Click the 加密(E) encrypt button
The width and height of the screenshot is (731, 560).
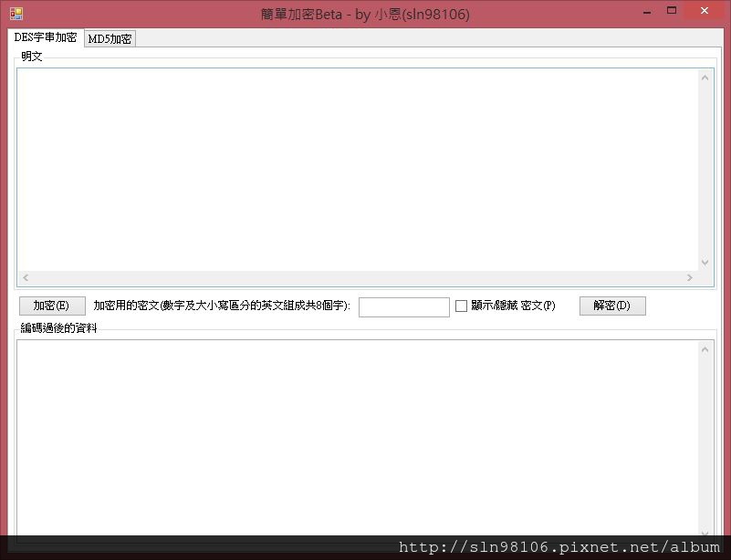(x=52, y=306)
